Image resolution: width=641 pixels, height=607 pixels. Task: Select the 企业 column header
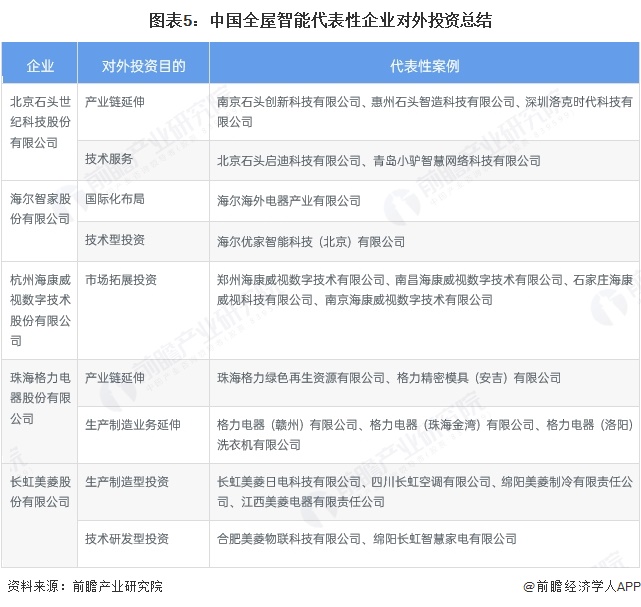coord(40,67)
